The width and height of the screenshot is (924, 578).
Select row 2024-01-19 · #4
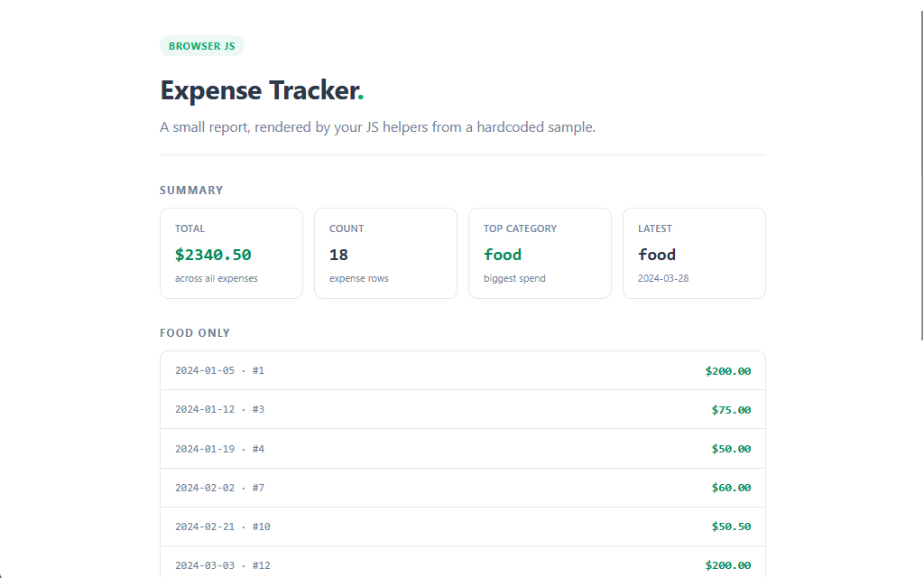click(x=463, y=449)
